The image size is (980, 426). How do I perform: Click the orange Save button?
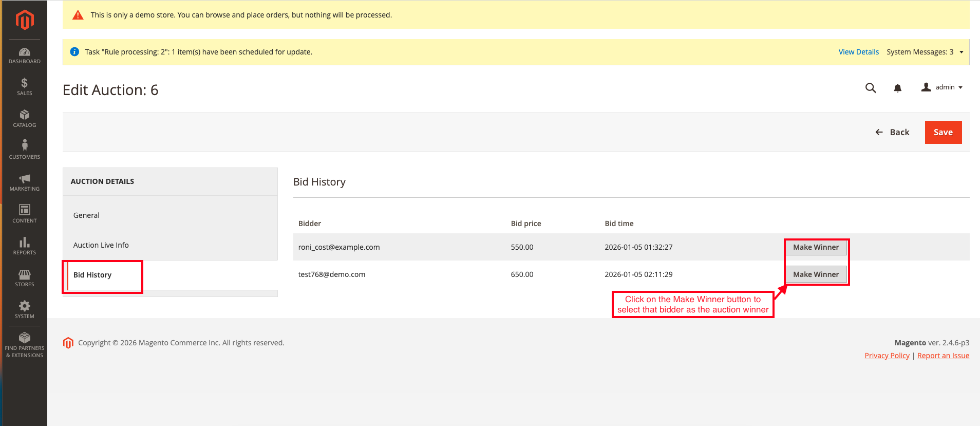pyautogui.click(x=943, y=132)
